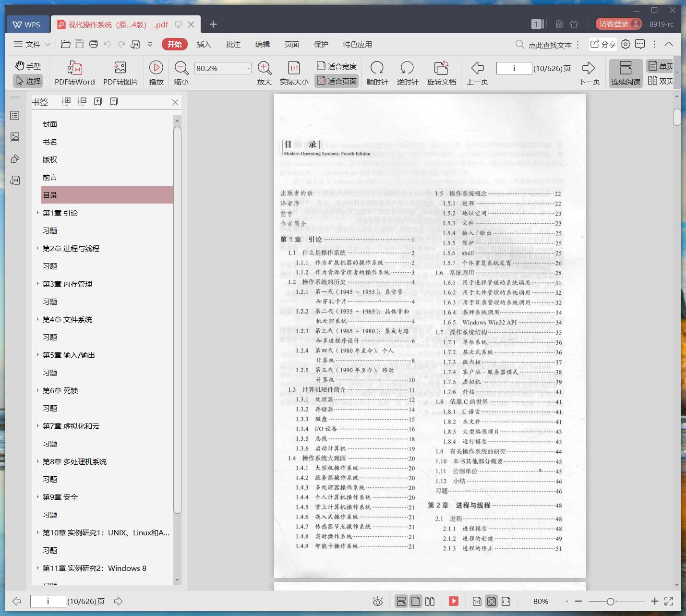Toggle fit-width icon in status bar
Image resolution: width=686 pixels, height=616 pixels.
(506, 601)
